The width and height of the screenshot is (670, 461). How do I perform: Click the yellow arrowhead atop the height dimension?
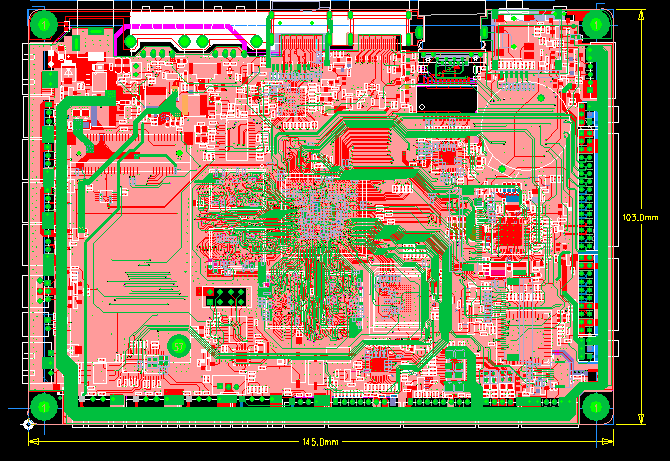pyautogui.click(x=641, y=13)
